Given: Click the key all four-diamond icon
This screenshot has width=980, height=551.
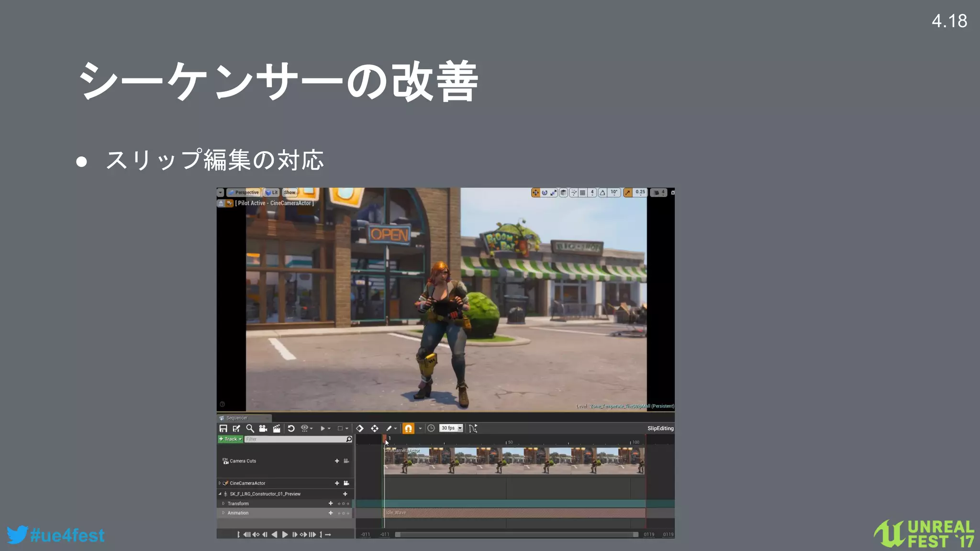Looking at the screenshot, I should pyautogui.click(x=375, y=429).
